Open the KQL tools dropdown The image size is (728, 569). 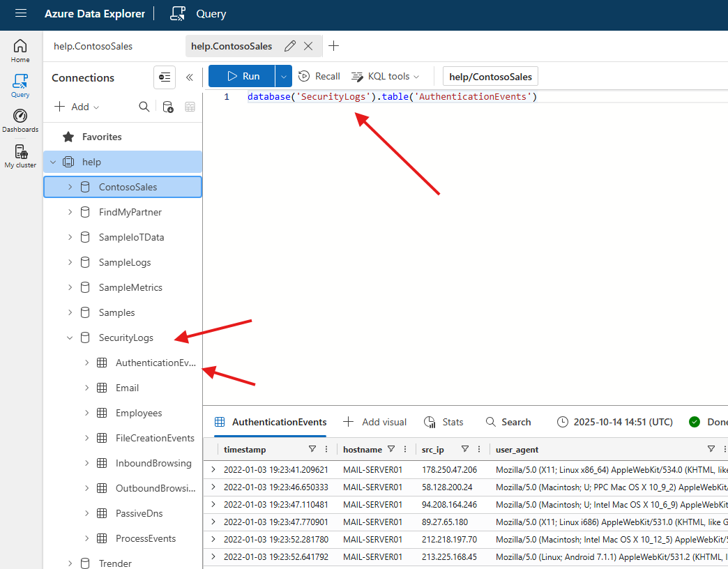click(385, 76)
